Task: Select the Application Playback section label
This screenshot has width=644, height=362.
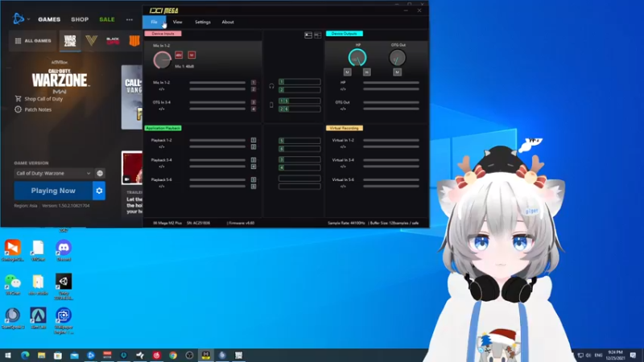Action: pos(163,128)
